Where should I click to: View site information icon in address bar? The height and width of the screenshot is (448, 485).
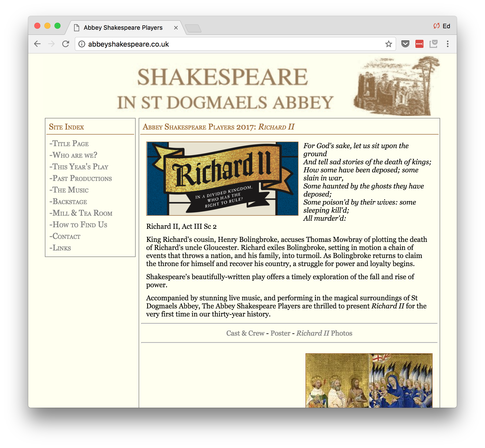82,44
